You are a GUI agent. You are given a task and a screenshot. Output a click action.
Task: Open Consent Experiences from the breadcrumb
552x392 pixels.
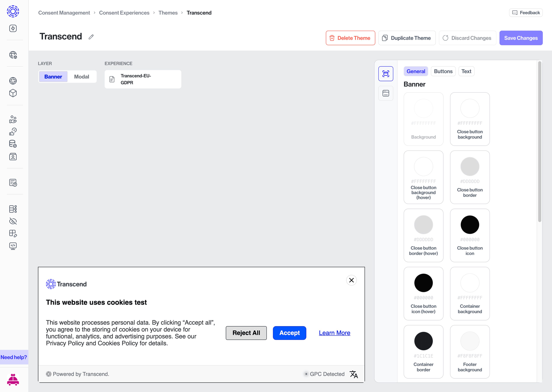pos(124,12)
